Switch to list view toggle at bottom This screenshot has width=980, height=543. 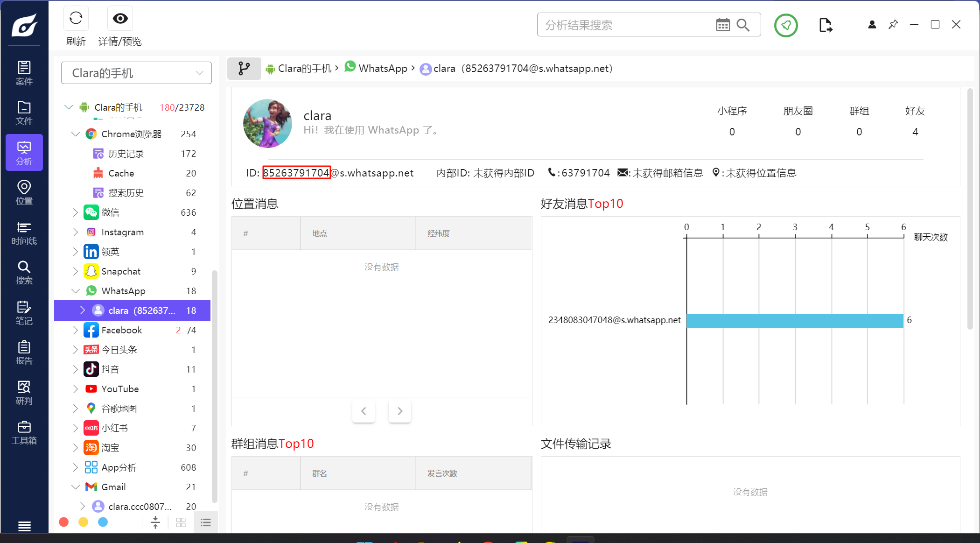pyautogui.click(x=205, y=522)
